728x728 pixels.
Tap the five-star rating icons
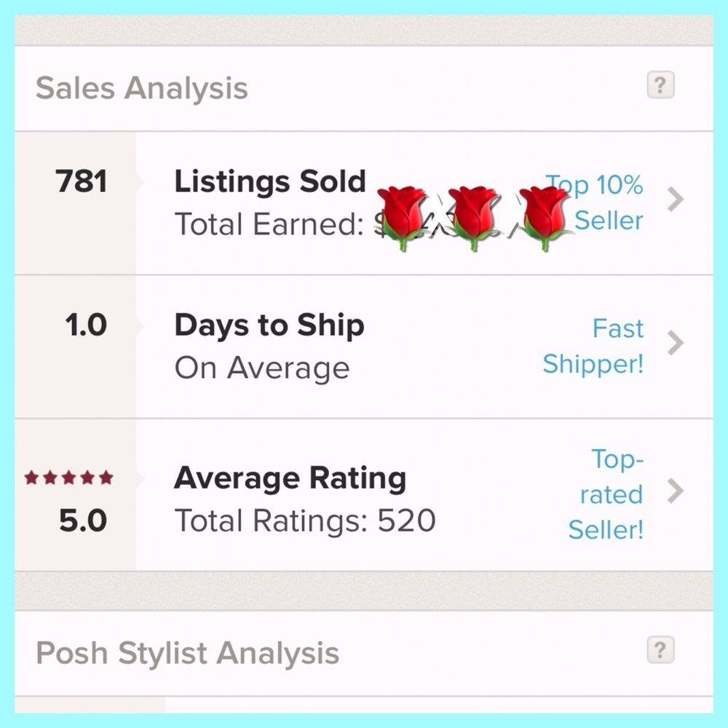pos(69,478)
